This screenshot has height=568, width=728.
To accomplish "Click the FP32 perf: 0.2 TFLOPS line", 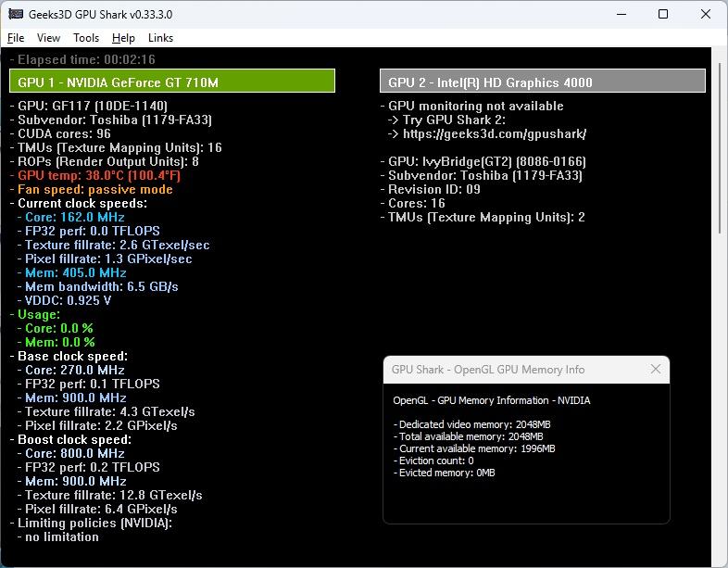I will pos(89,468).
